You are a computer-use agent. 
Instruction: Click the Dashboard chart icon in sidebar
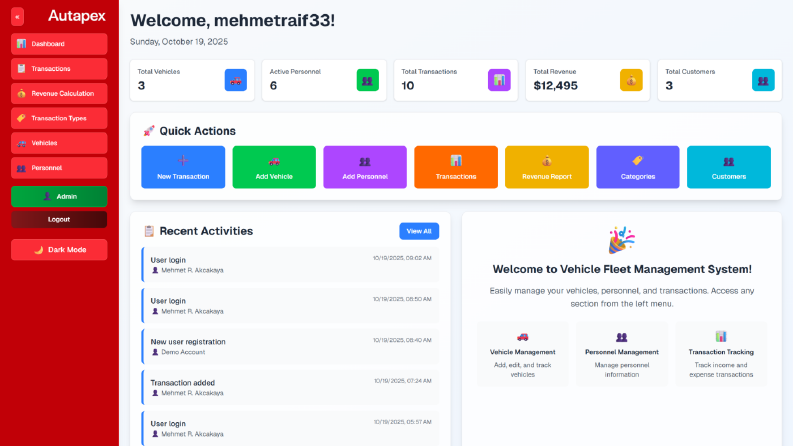pos(21,44)
